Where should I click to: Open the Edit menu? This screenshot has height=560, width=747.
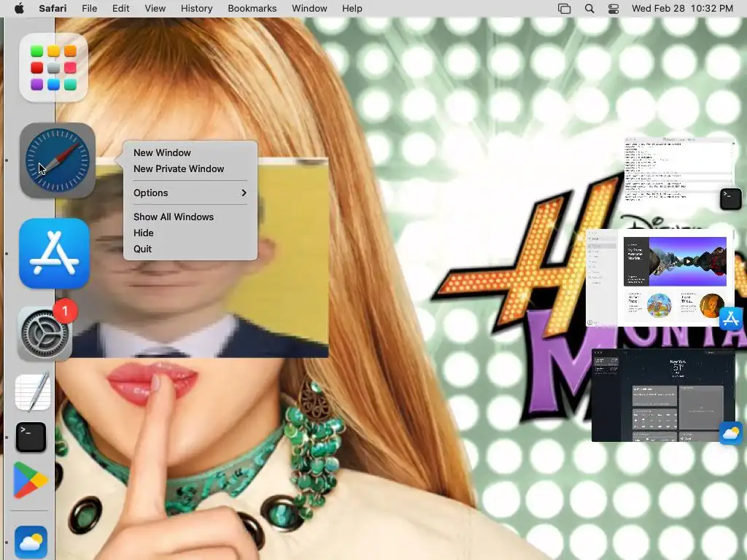click(x=120, y=9)
